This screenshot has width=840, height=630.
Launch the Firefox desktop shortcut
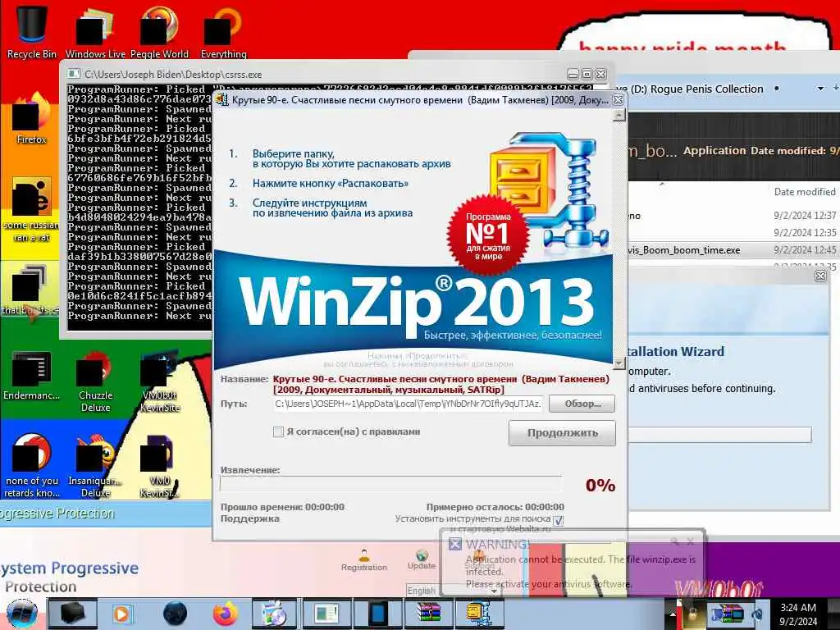31,119
